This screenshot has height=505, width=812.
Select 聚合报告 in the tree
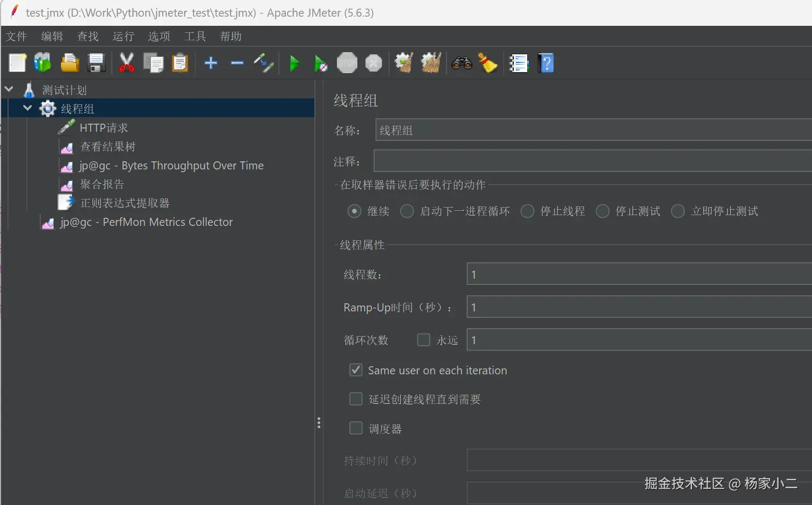point(102,184)
